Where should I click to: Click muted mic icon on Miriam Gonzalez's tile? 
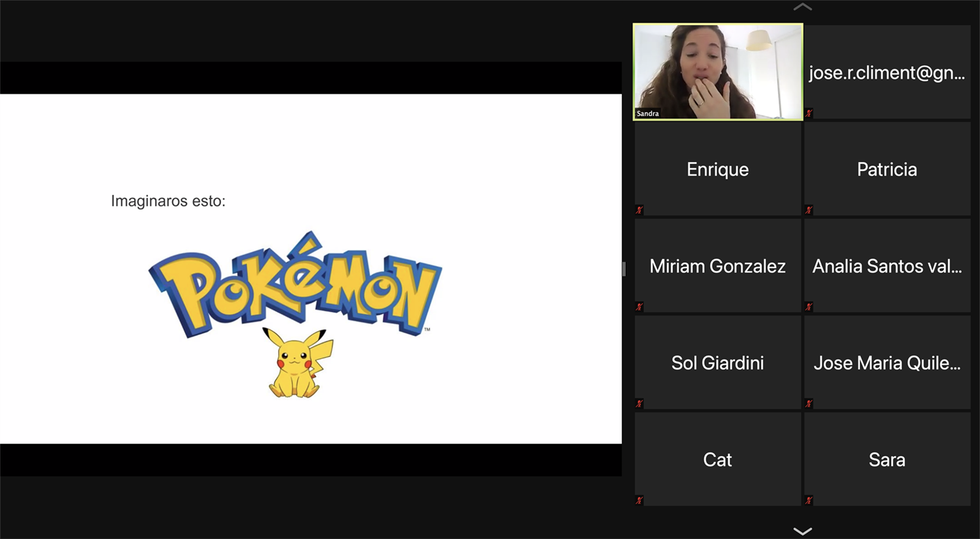pyautogui.click(x=639, y=307)
